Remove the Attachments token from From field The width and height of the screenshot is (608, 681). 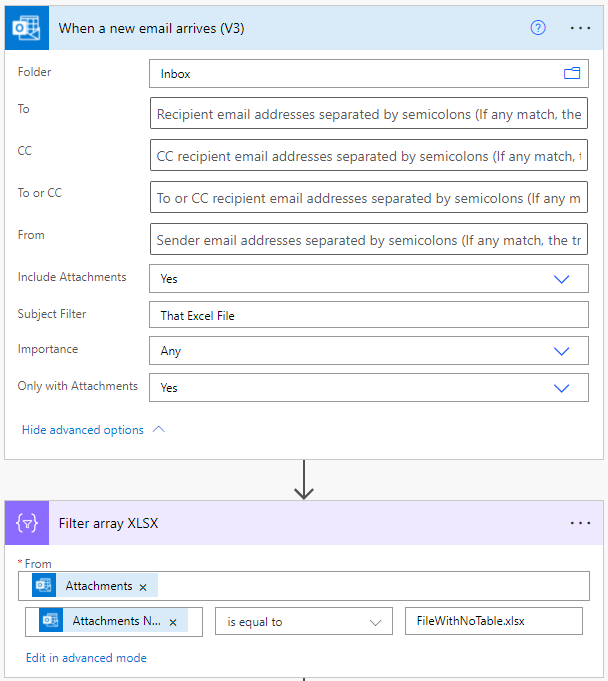(143, 587)
